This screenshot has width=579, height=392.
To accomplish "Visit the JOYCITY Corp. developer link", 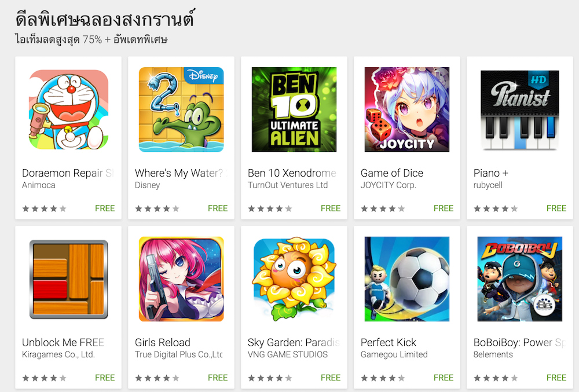I will pos(388,185).
